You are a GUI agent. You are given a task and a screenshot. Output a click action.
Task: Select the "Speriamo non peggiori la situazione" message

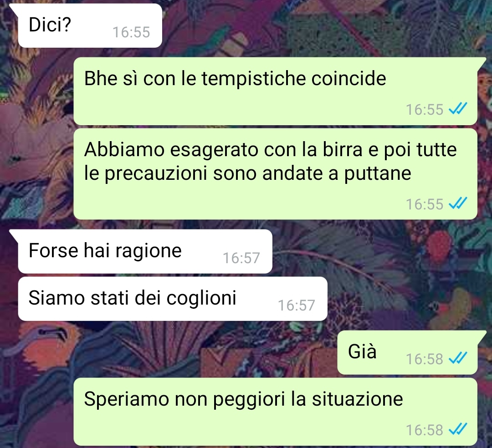[x=275, y=412]
